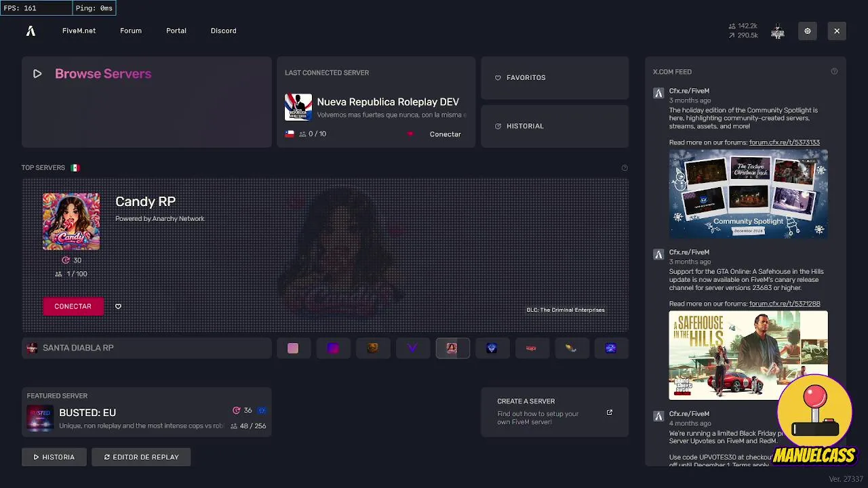This screenshot has height=488, width=868.
Task: Click the X.com Feed help icon
Action: [834, 72]
